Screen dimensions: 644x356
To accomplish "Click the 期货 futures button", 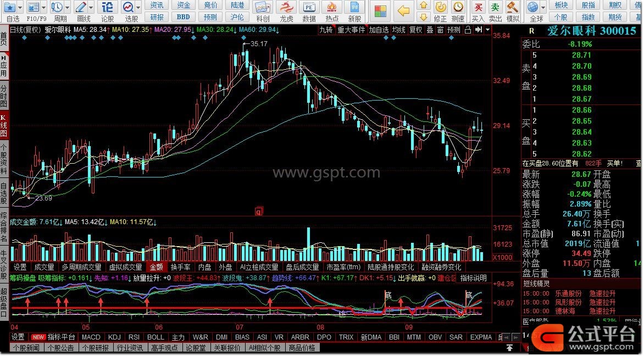I will pyautogui.click(x=615, y=17).
